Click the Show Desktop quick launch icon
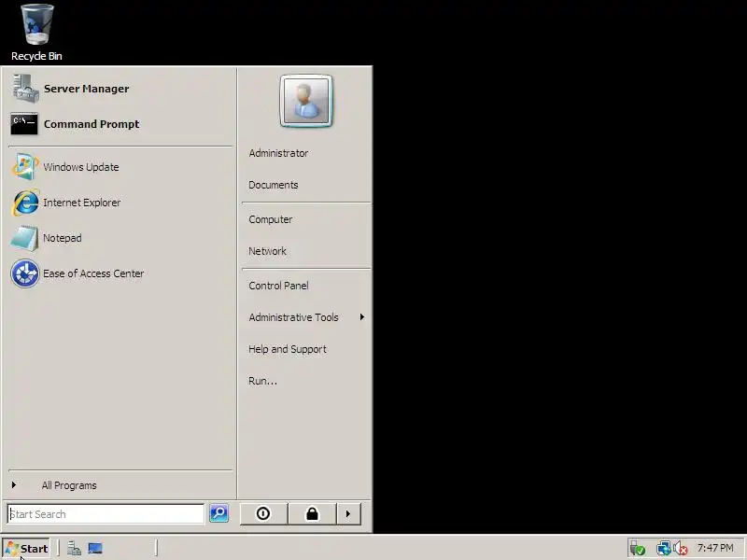Image resolution: width=747 pixels, height=560 pixels. pyautogui.click(x=95, y=549)
